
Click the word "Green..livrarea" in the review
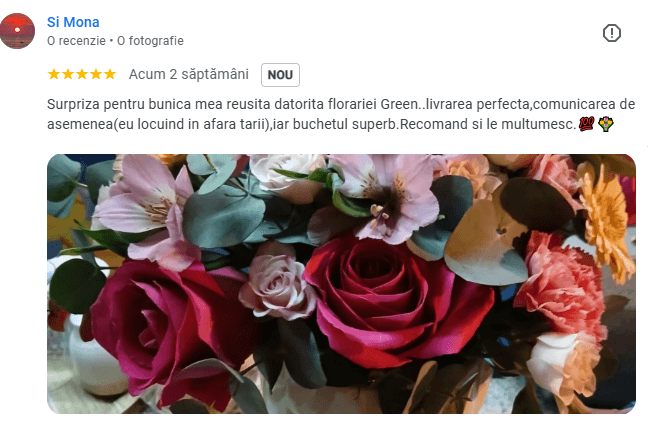(426, 104)
